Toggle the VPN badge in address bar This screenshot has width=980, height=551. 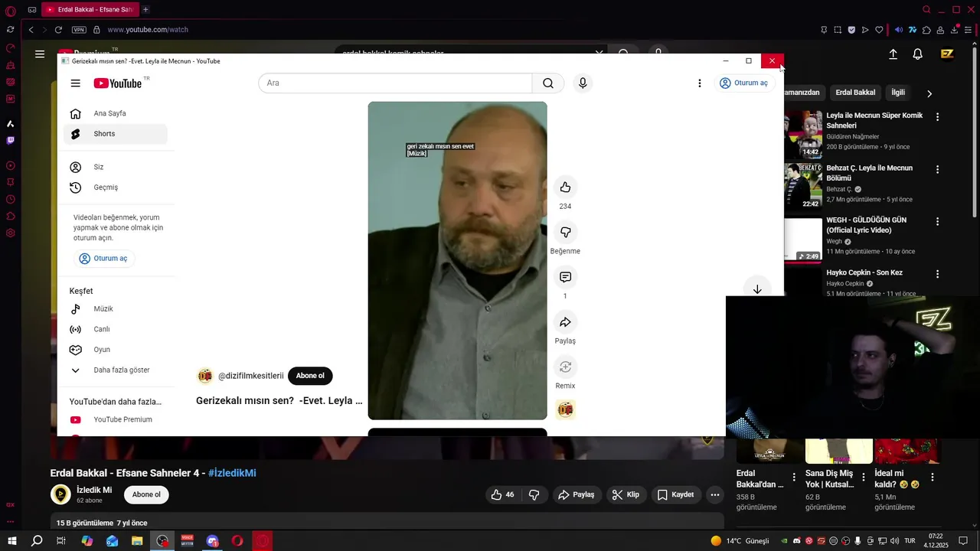point(79,30)
